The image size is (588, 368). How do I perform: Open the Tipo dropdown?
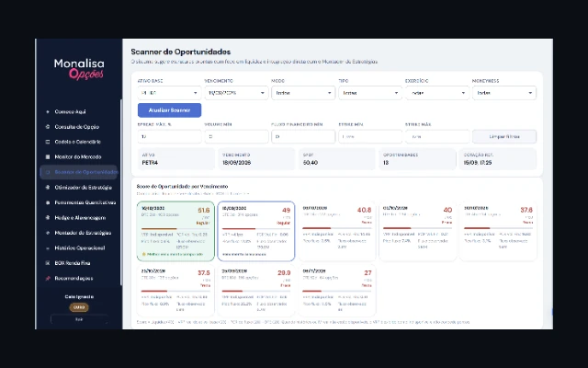370,93
